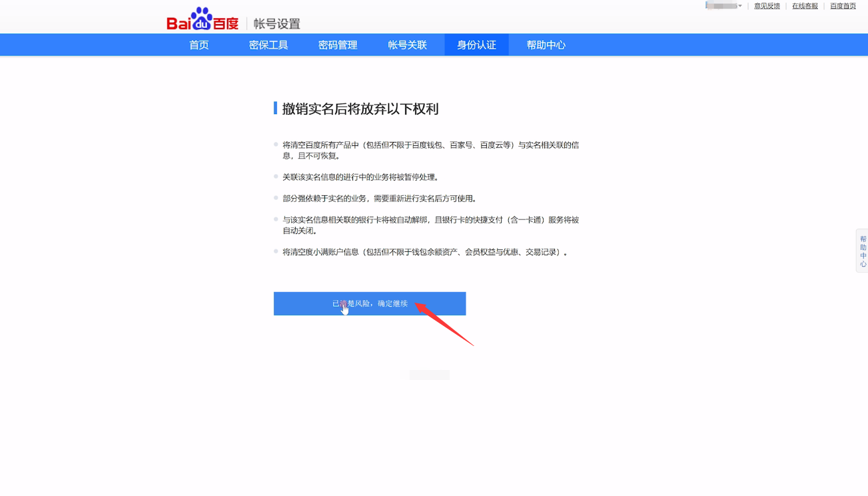The width and height of the screenshot is (868, 496).
Task: Open the 帮助中心 navigation tab
Action: coord(546,45)
